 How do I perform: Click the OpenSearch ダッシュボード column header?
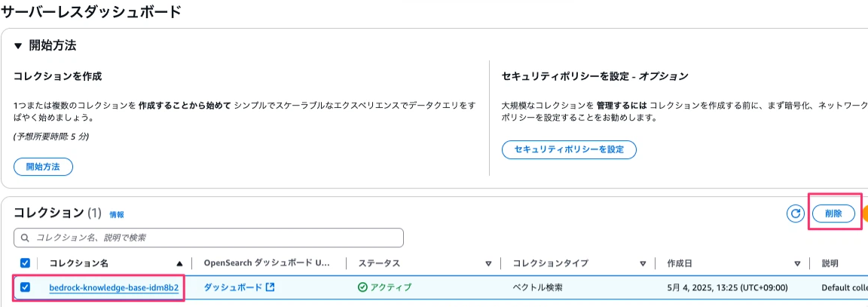click(267, 263)
